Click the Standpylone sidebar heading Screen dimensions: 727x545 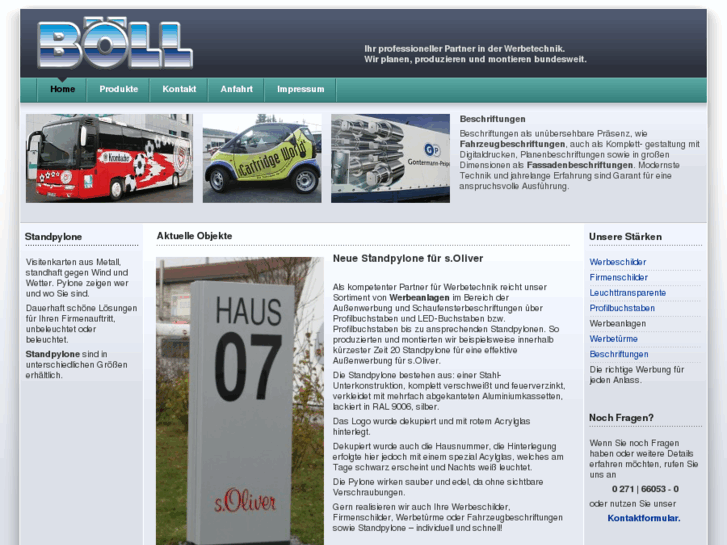click(53, 237)
